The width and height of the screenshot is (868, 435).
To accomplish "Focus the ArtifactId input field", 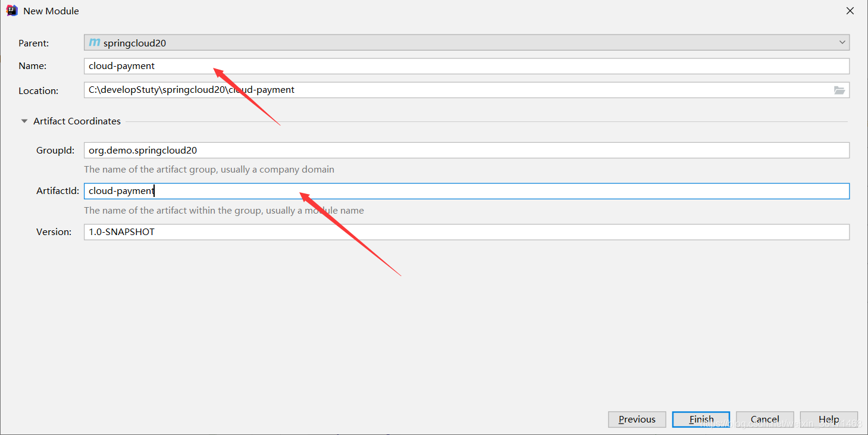I will [466, 191].
